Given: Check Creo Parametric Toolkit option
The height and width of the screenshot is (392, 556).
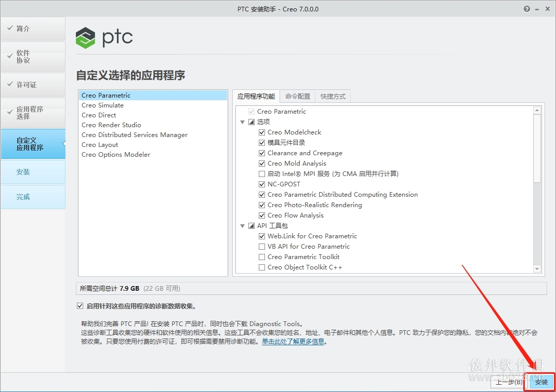Looking at the screenshot, I should click(262, 257).
